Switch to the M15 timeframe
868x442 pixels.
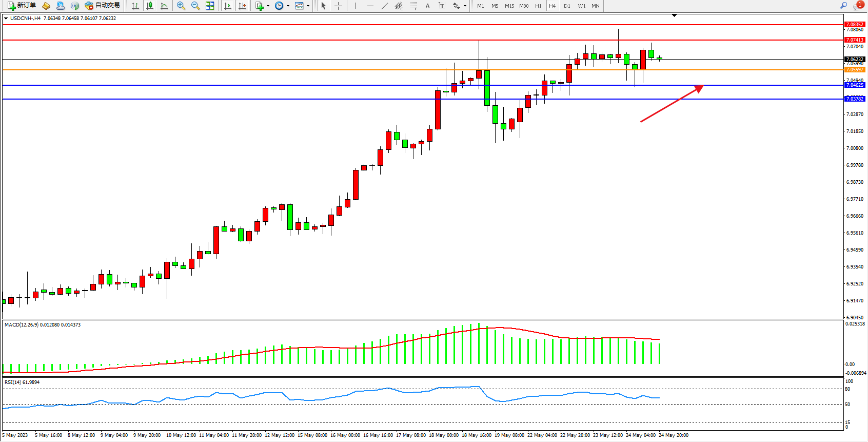click(509, 6)
